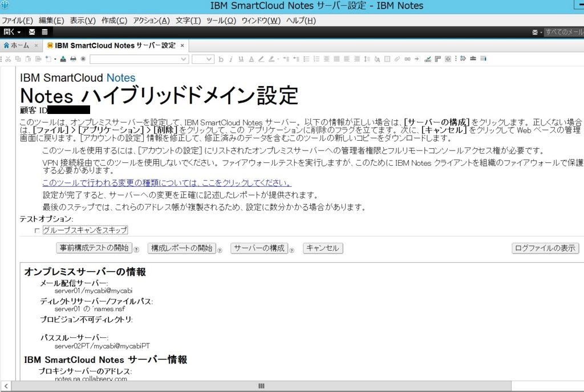Viewport: 584px width, 392px height.
Task: Click the Paste Special icon
Action: [x=38, y=59]
